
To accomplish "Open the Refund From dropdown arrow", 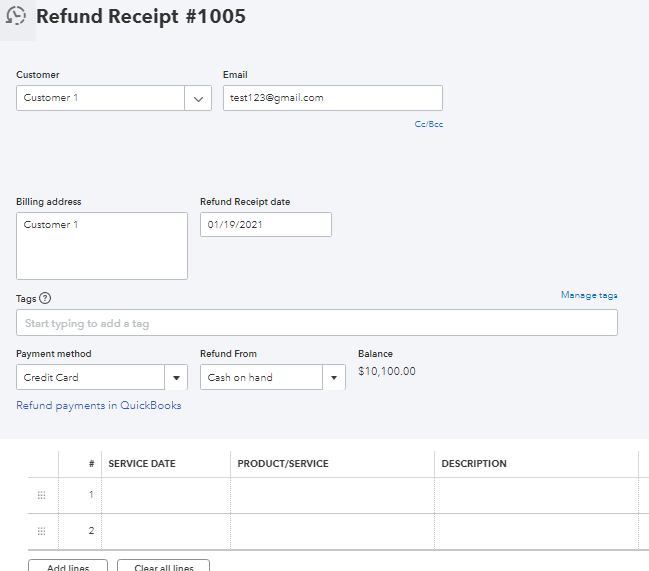I will tap(333, 377).
